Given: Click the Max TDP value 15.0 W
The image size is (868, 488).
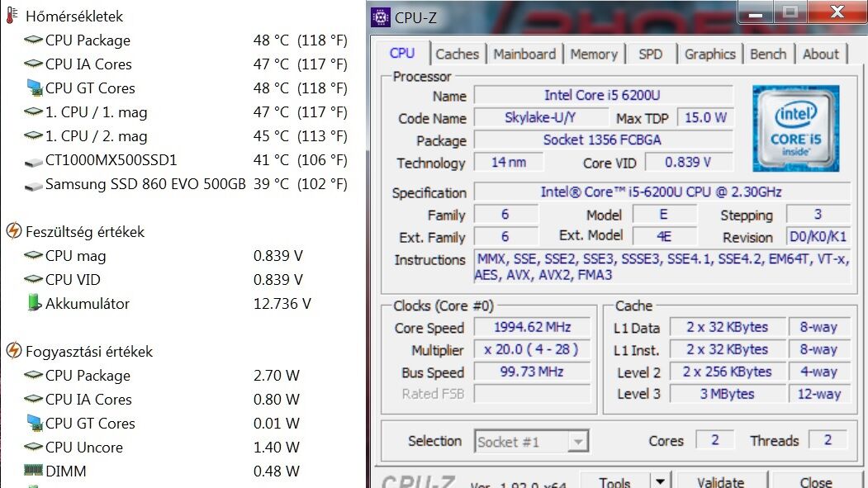Looking at the screenshot, I should [x=705, y=117].
